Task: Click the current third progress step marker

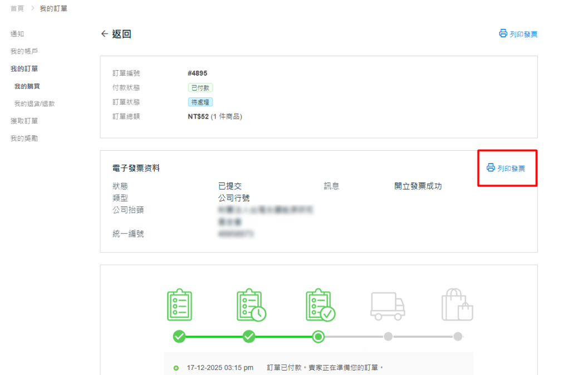Action: pos(318,336)
